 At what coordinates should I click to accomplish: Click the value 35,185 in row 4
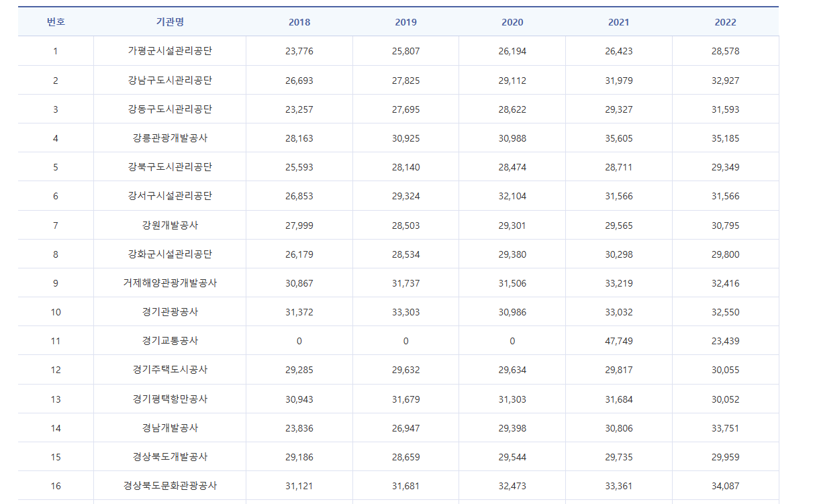tap(726, 138)
